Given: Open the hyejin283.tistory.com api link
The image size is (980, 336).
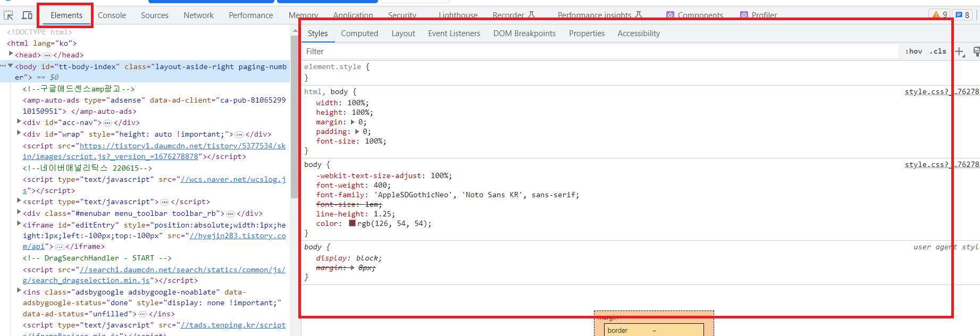Looking at the screenshot, I should pyautogui.click(x=154, y=241).
